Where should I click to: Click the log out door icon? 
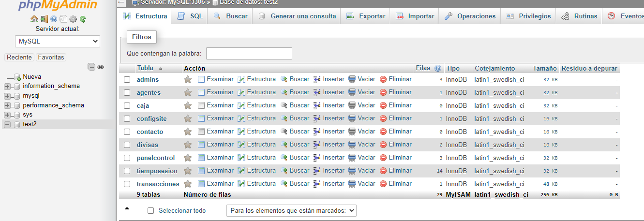tap(44, 19)
